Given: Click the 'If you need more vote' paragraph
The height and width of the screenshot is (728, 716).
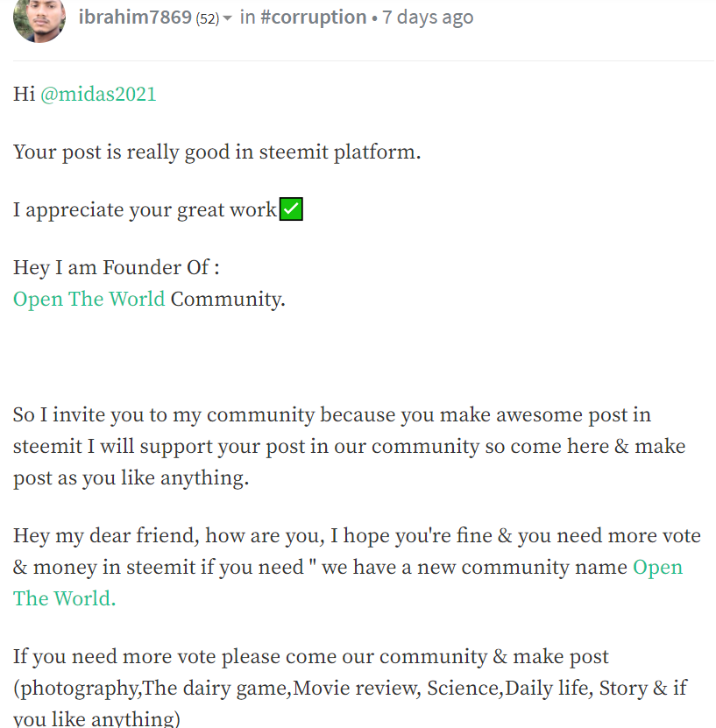Looking at the screenshot, I should click(350, 688).
